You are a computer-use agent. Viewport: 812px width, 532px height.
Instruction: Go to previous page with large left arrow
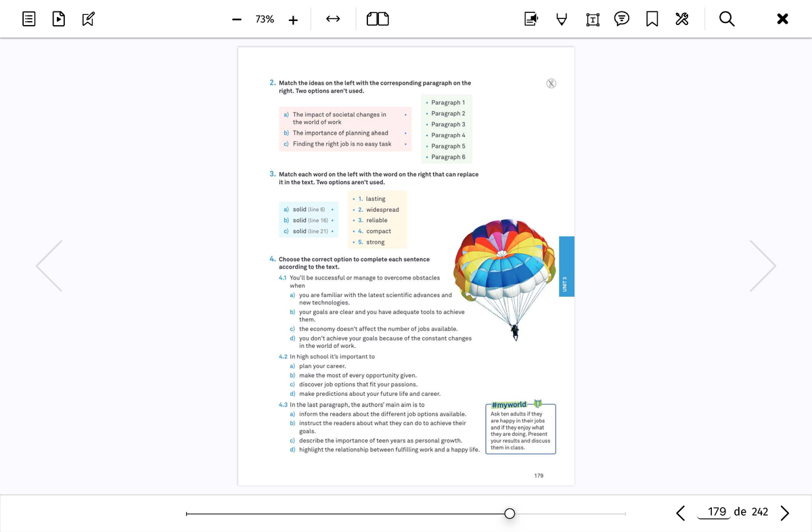tap(49, 265)
